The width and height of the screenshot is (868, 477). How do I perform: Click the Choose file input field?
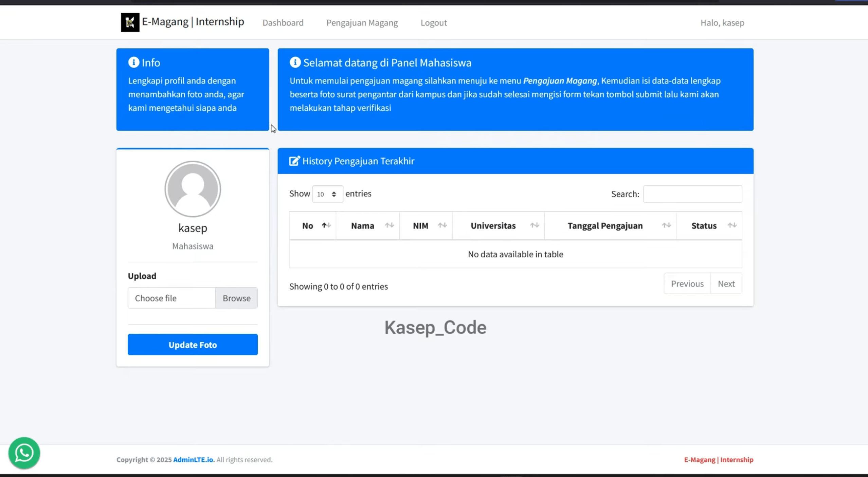[172, 298]
